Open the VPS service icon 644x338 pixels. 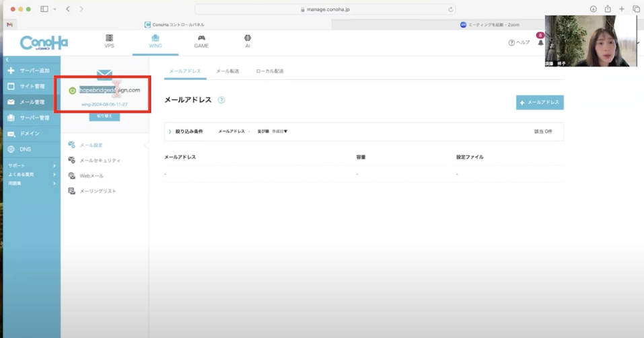pos(109,39)
